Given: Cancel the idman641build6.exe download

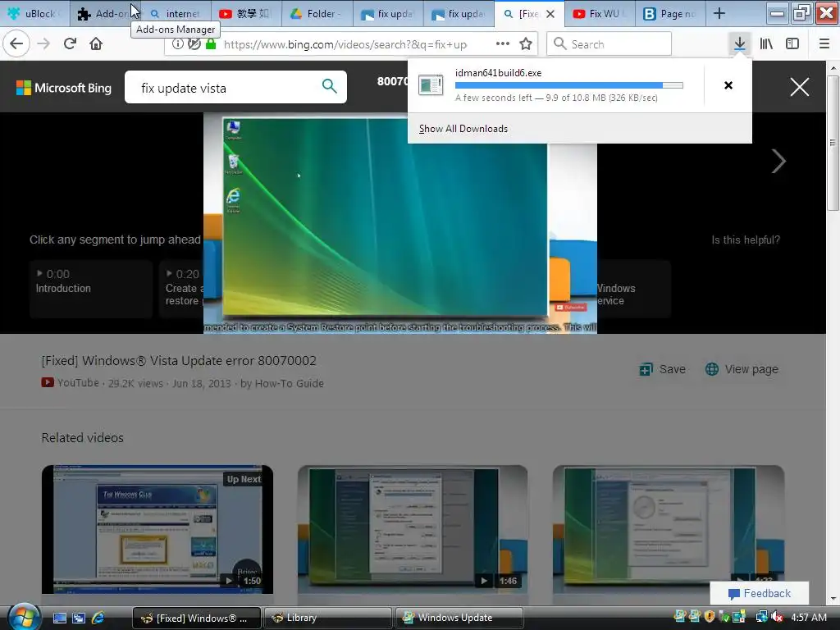Looking at the screenshot, I should point(728,85).
